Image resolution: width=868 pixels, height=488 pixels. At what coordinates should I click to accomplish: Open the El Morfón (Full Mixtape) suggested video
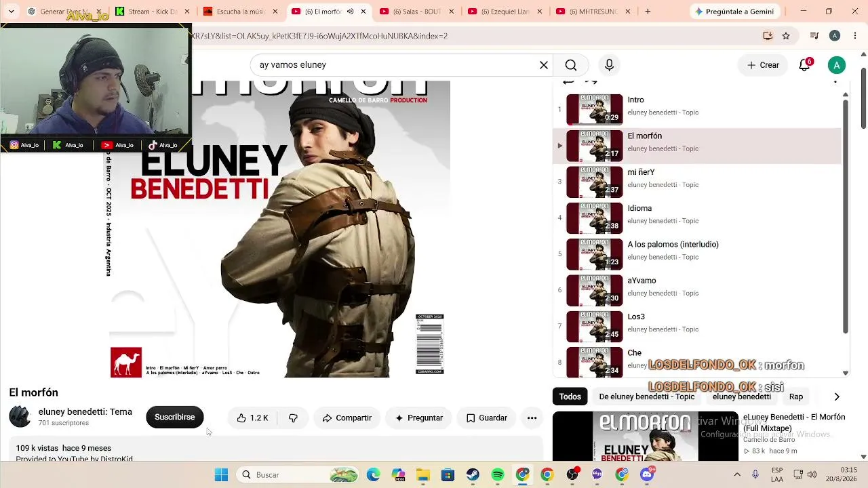(x=700, y=435)
